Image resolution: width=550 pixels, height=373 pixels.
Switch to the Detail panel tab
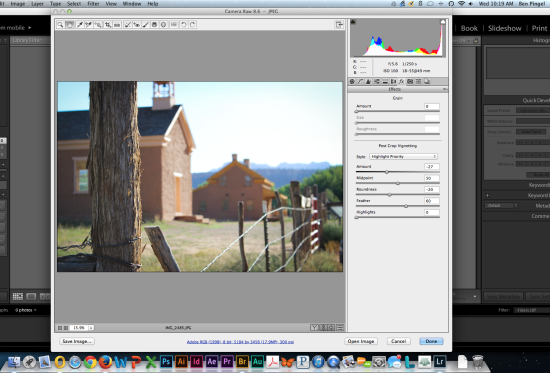368,81
